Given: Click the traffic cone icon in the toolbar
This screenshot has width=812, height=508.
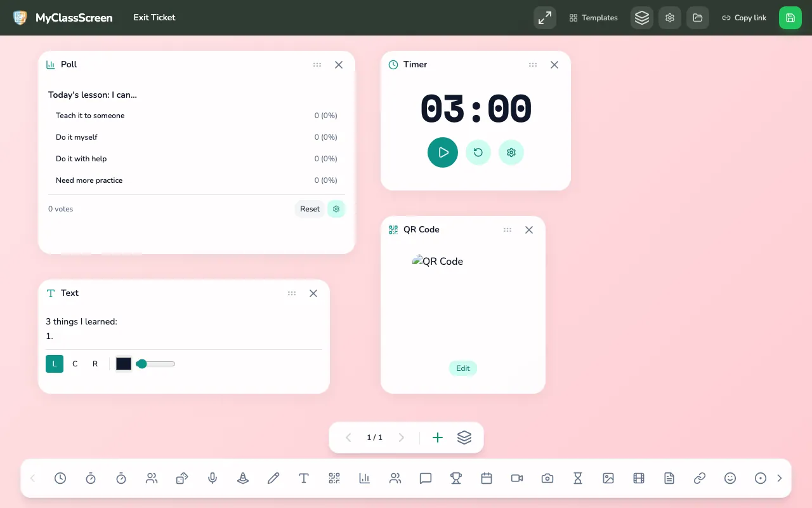Looking at the screenshot, I should tap(243, 478).
